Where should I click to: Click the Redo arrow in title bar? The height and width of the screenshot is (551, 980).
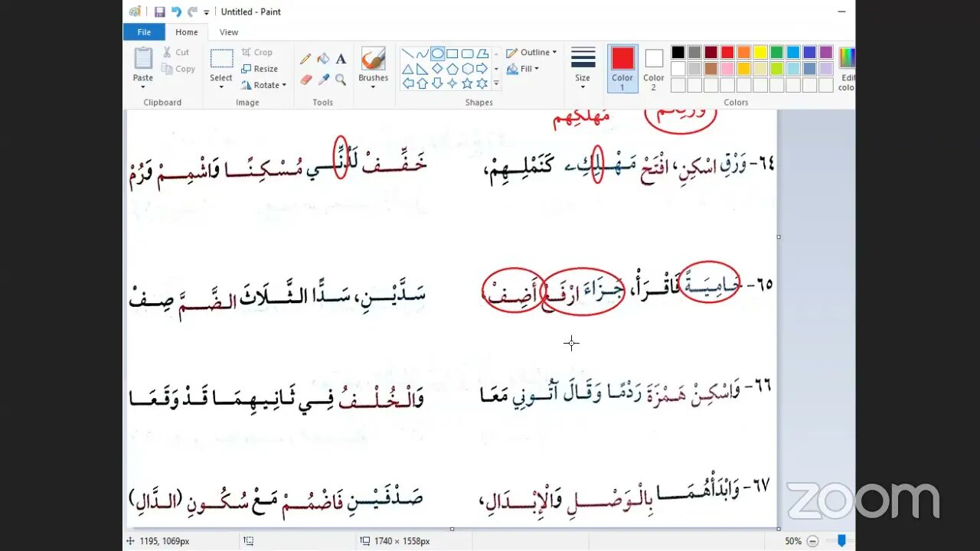click(x=192, y=11)
